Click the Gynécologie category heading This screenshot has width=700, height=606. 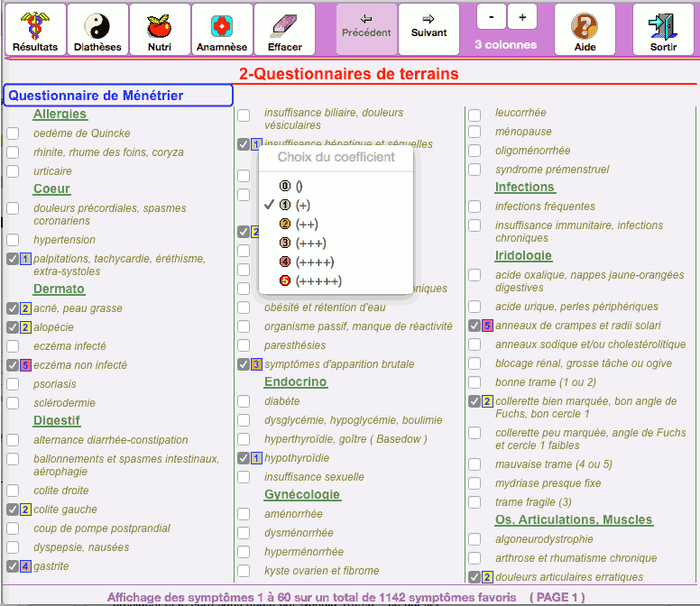coord(302,494)
